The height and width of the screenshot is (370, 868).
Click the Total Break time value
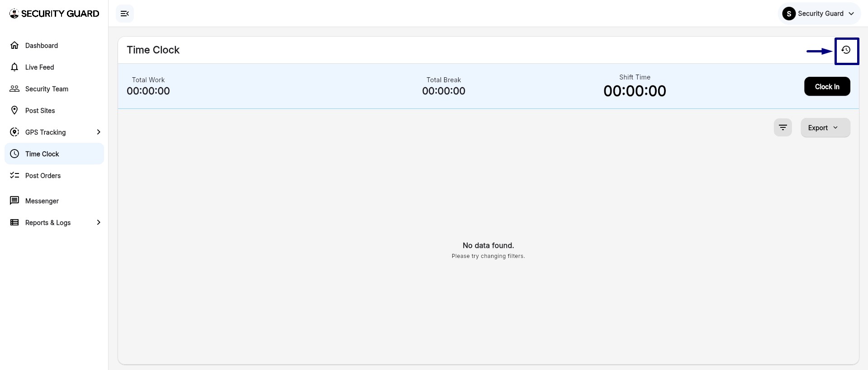coord(444,91)
